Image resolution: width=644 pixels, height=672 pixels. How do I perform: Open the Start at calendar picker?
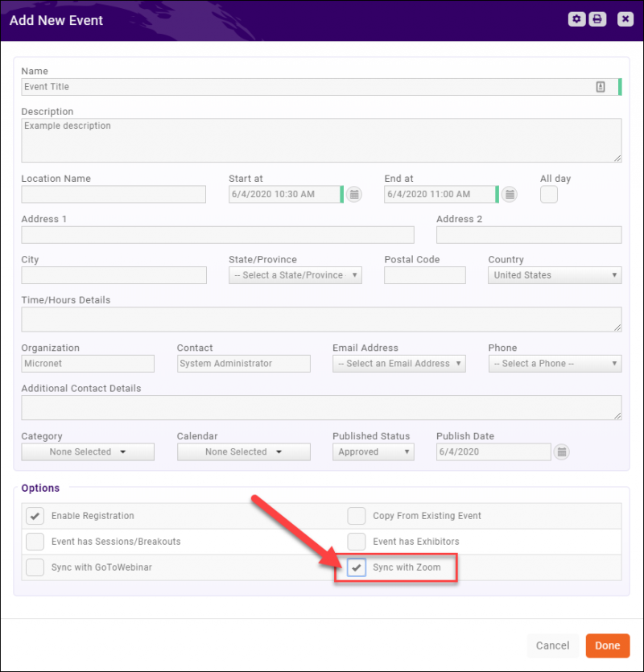pyautogui.click(x=353, y=194)
